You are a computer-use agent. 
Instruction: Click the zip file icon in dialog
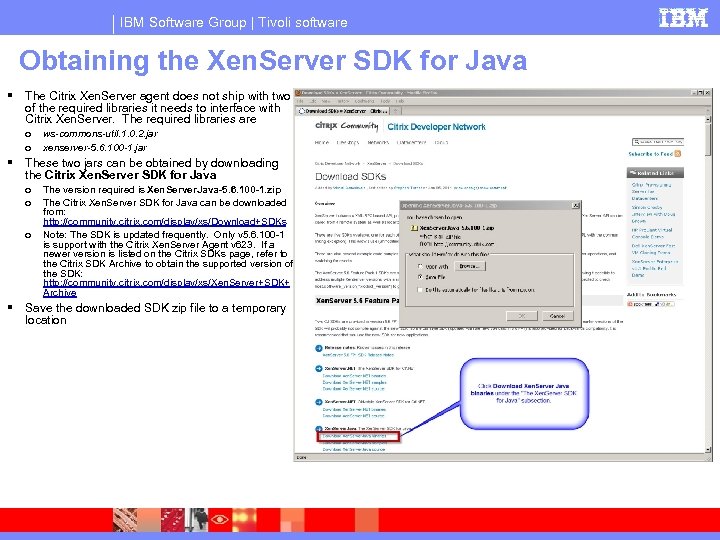click(x=414, y=228)
